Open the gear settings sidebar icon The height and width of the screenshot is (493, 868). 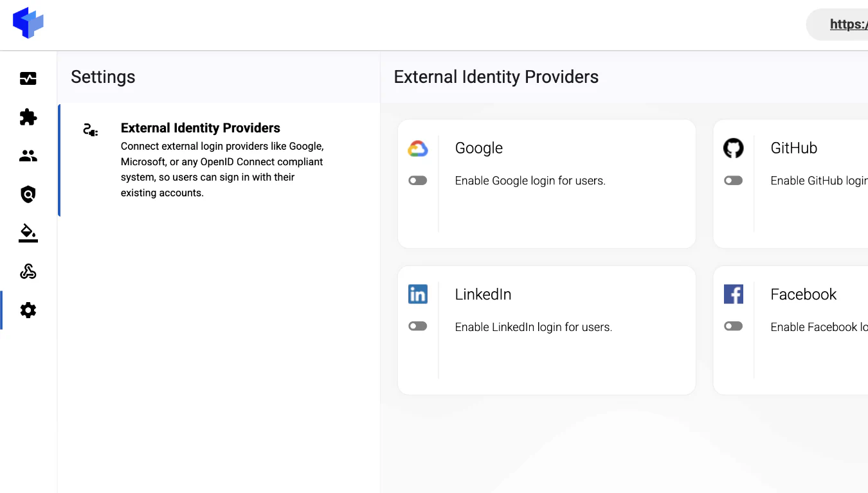(x=28, y=310)
